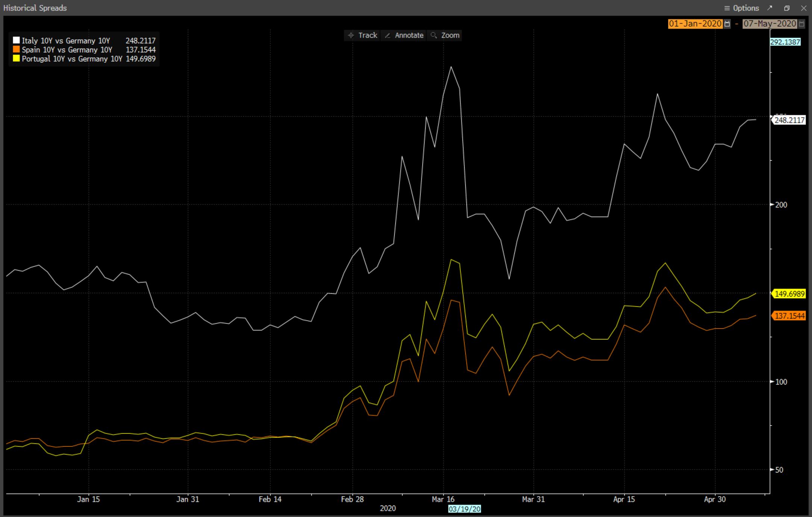Click the end date field 07-May-2020
Screen dimensions: 812x517
tap(770, 24)
